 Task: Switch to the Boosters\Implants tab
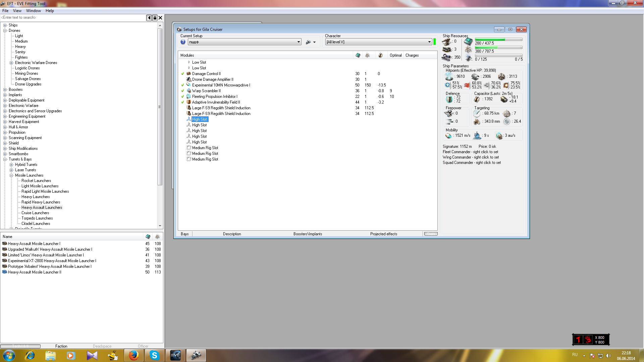[x=308, y=234]
